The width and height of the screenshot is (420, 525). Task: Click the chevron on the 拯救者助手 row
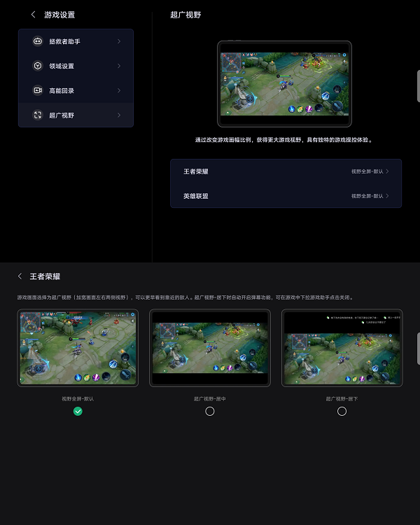(119, 41)
